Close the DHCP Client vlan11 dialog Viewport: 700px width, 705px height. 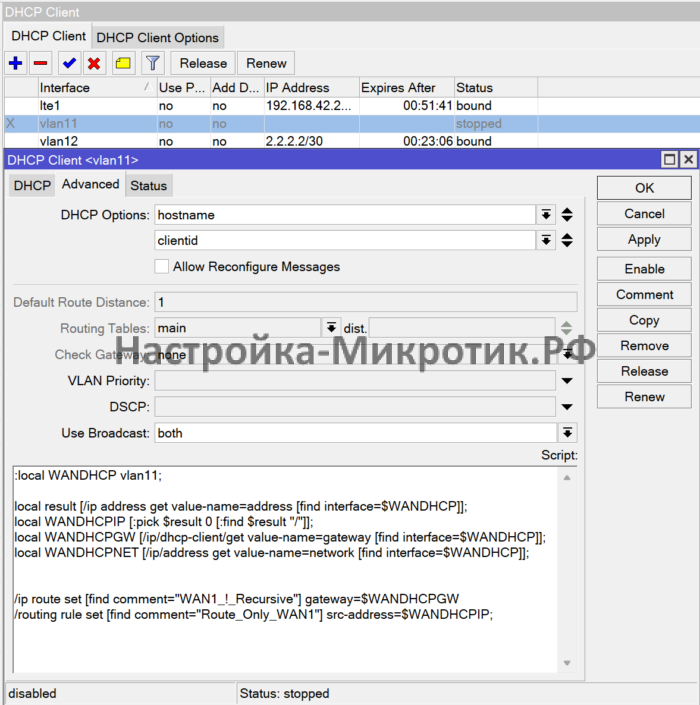(688, 160)
